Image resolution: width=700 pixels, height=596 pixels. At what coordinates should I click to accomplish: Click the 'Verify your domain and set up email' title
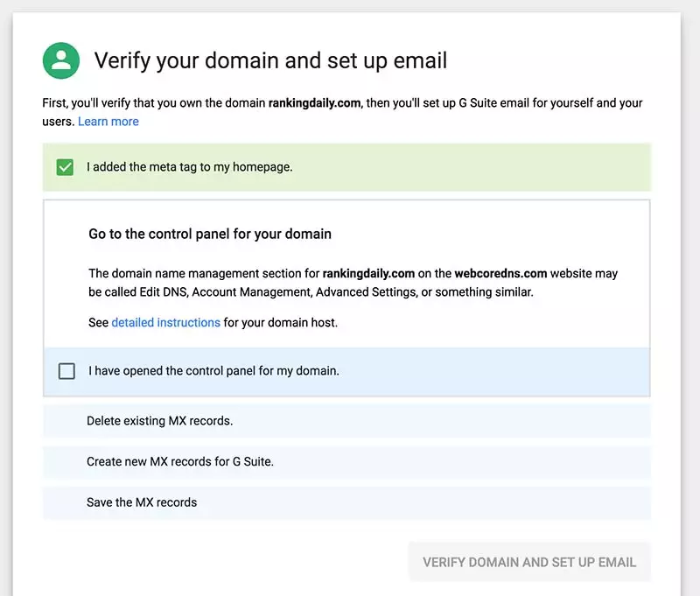(270, 61)
